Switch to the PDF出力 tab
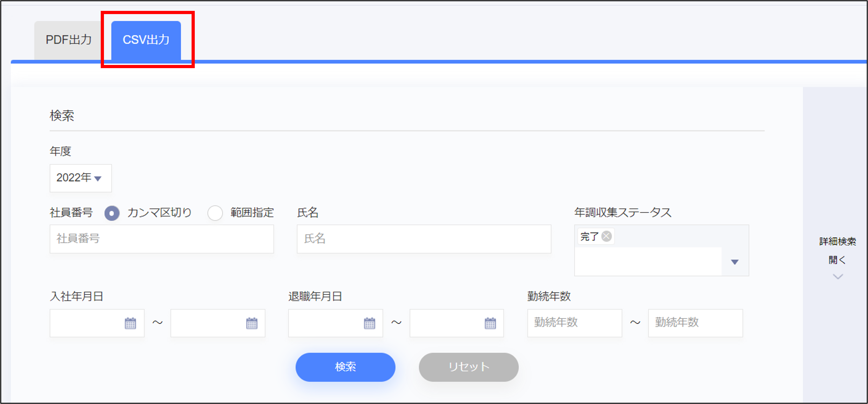The width and height of the screenshot is (868, 404). click(68, 40)
